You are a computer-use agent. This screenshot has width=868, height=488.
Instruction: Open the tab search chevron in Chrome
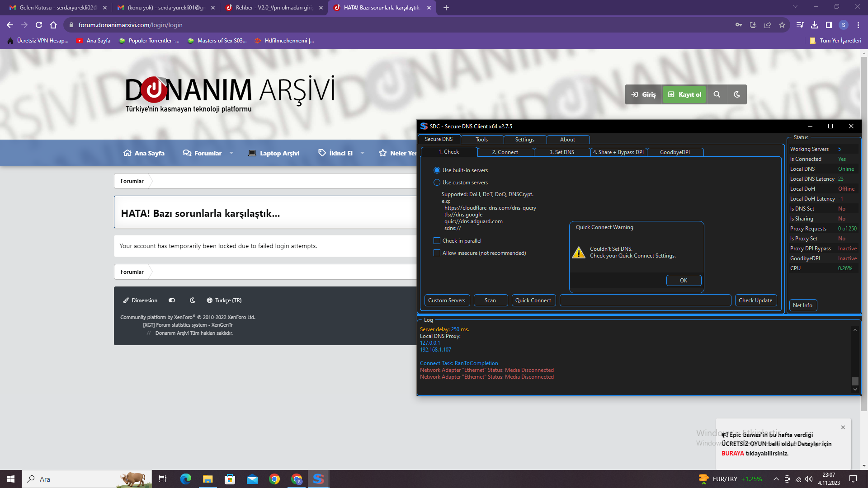(x=795, y=7)
